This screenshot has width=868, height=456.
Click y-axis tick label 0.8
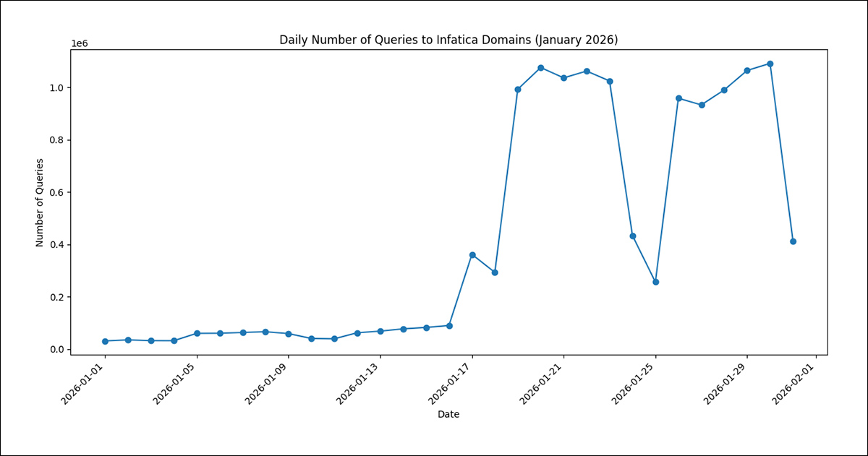pyautogui.click(x=57, y=140)
